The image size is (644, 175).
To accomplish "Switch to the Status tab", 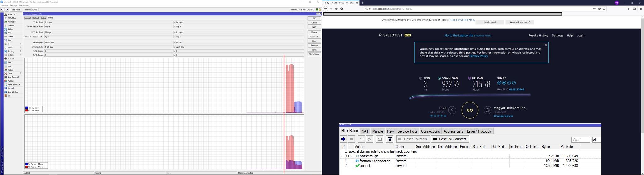I will pos(43,18).
